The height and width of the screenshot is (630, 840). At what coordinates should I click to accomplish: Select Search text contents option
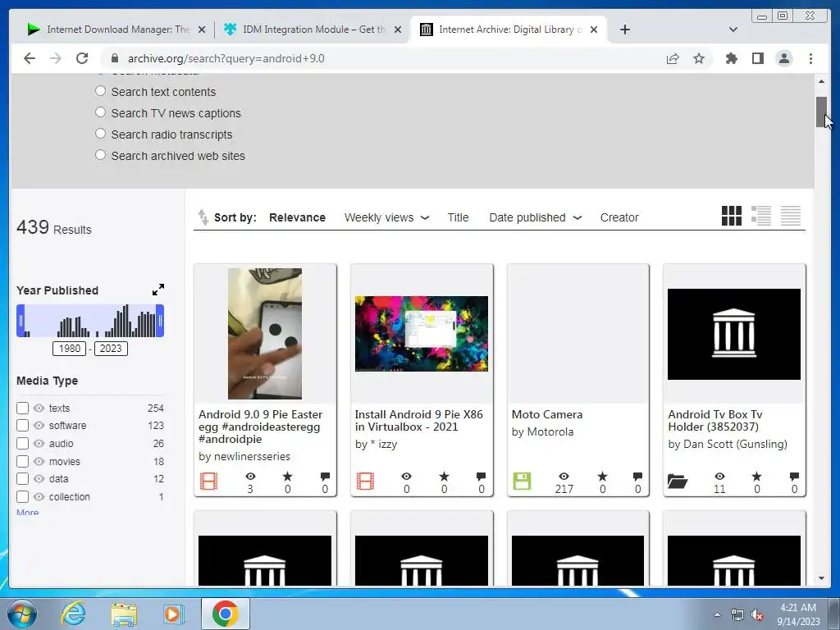coord(100,91)
